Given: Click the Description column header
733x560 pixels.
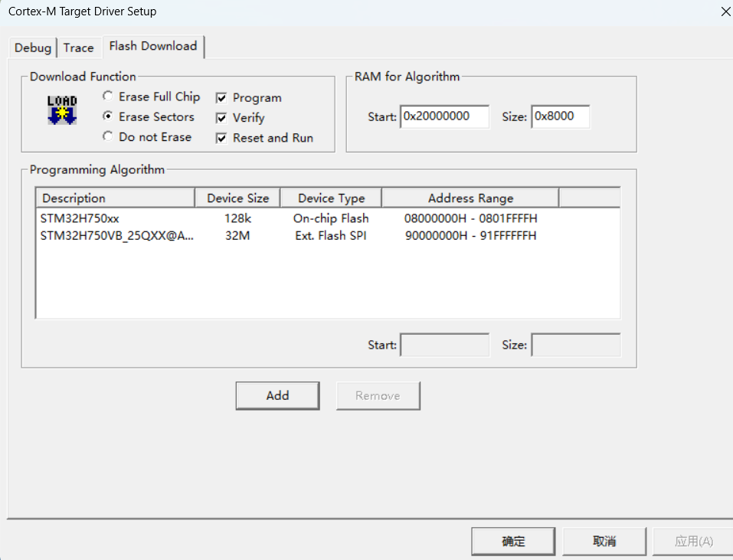Looking at the screenshot, I should tap(116, 198).
